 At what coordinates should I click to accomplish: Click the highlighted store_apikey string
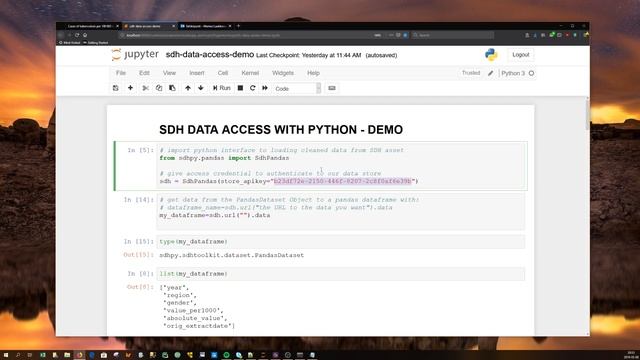pos(342,181)
